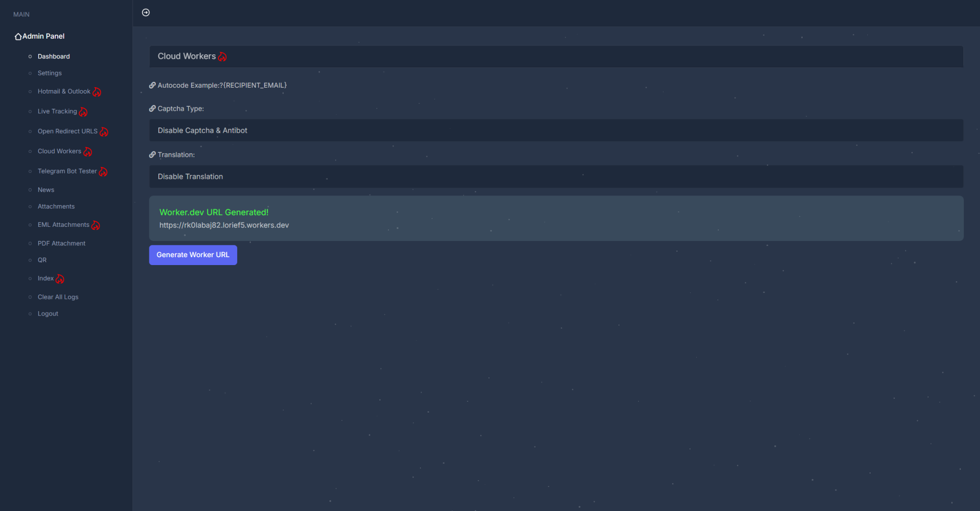Expand the Translation dropdown

coord(556,176)
